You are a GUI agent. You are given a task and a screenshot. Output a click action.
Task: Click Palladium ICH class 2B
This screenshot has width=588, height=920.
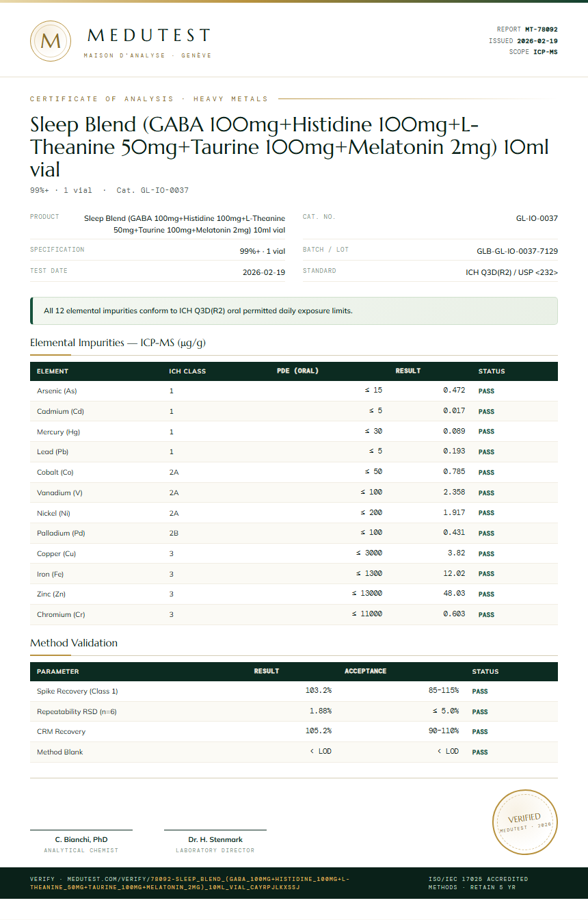tap(174, 534)
